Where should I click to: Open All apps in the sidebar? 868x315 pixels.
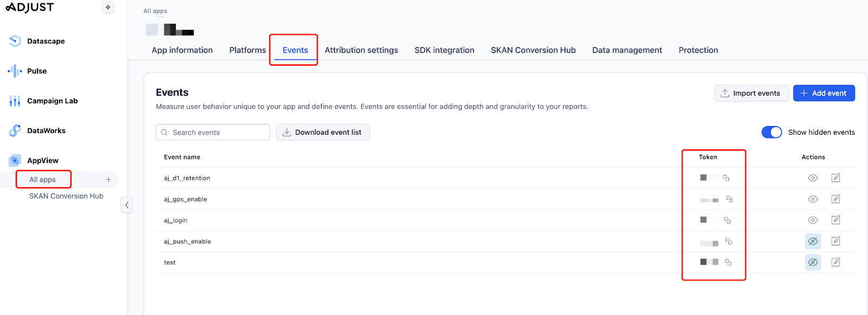(42, 179)
